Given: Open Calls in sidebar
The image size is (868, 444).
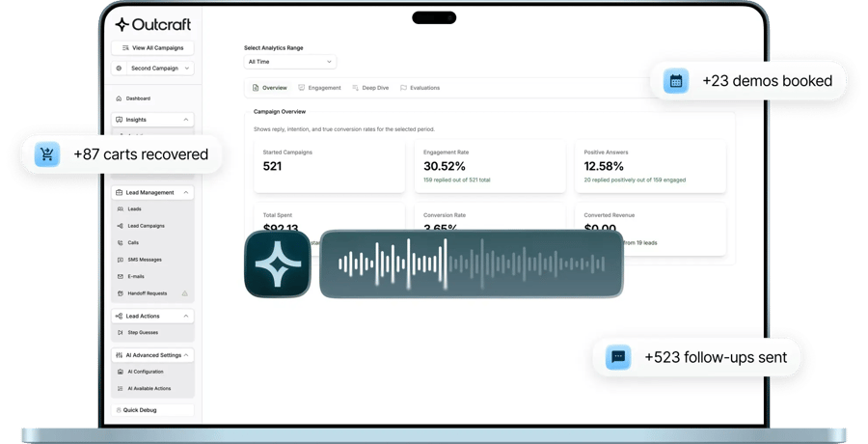Looking at the screenshot, I should 133,243.
